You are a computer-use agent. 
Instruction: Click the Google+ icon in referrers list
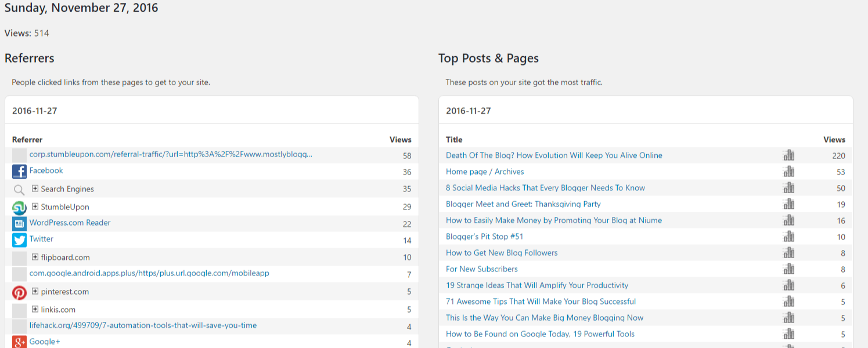19,342
